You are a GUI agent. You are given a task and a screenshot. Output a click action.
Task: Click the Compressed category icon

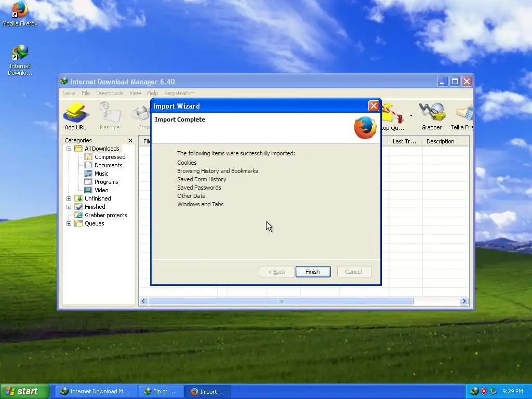[88, 157]
